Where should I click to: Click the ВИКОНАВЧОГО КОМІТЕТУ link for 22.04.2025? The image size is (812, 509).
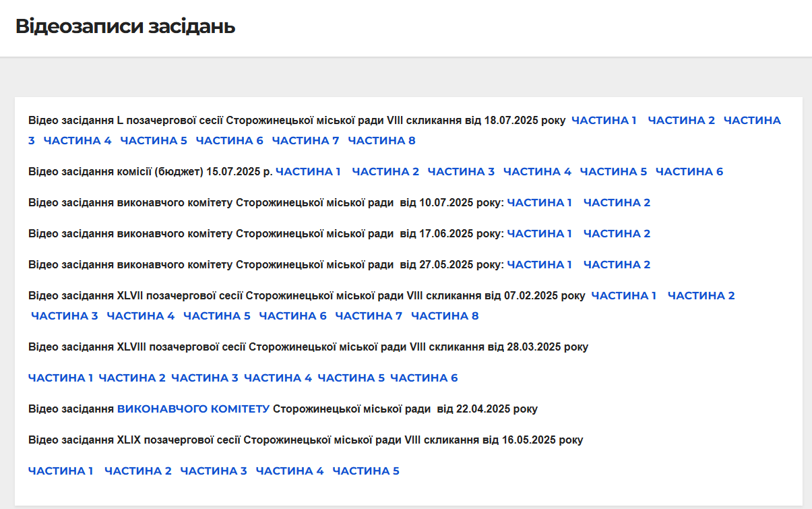[193, 409]
